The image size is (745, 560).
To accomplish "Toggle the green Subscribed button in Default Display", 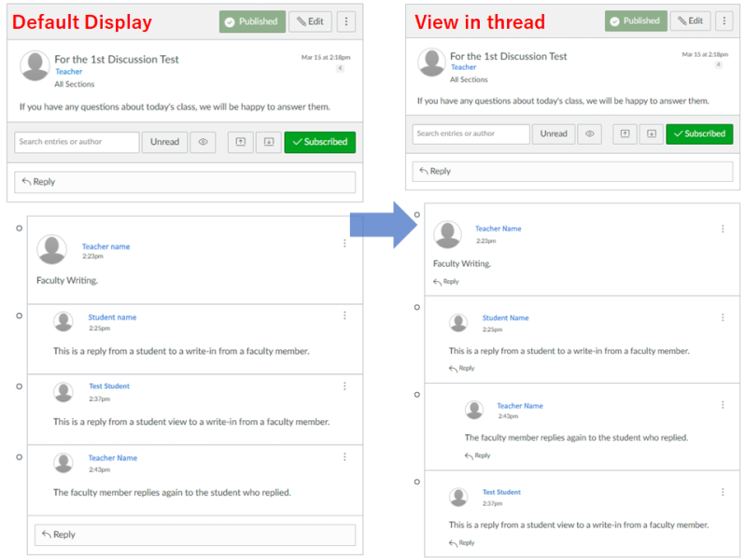I will 319,142.
